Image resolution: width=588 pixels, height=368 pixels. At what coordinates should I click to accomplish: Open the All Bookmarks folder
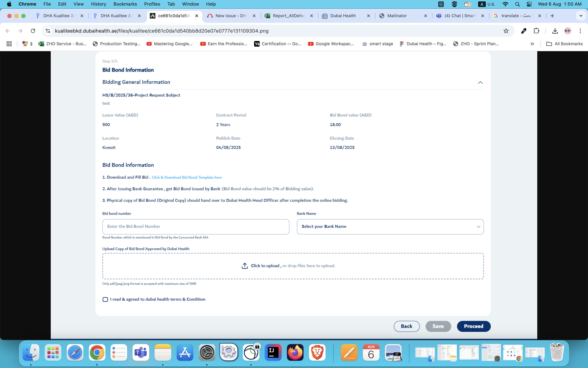tap(564, 44)
